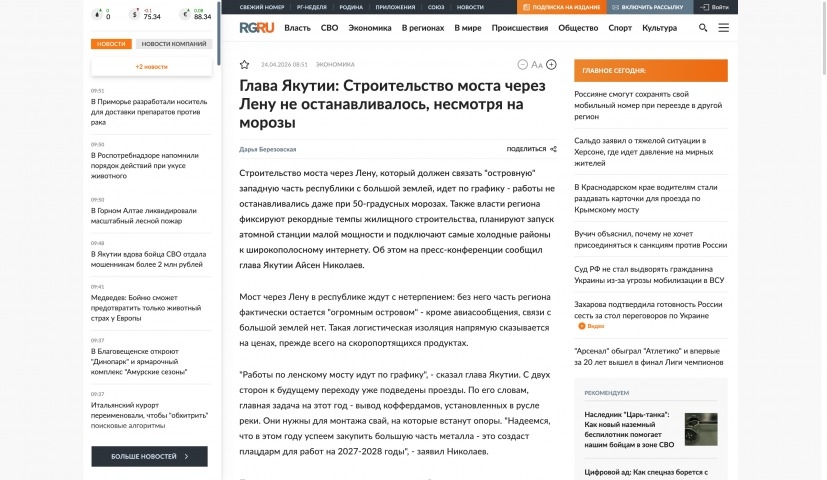This screenshot has height=480, width=827.
Task: Open Благовещенск Динопарк news item
Action: (x=139, y=362)
